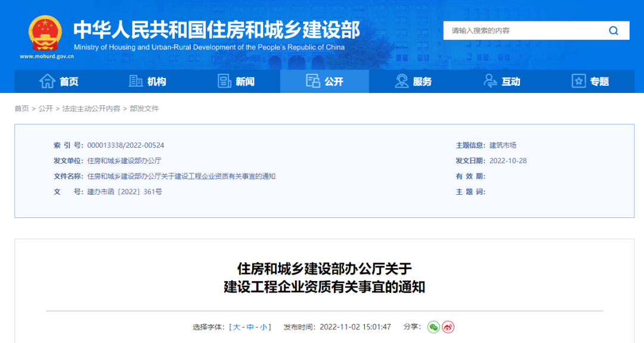Click the user icon beside 互动
Screen dimensions: 644x343
click(490, 81)
